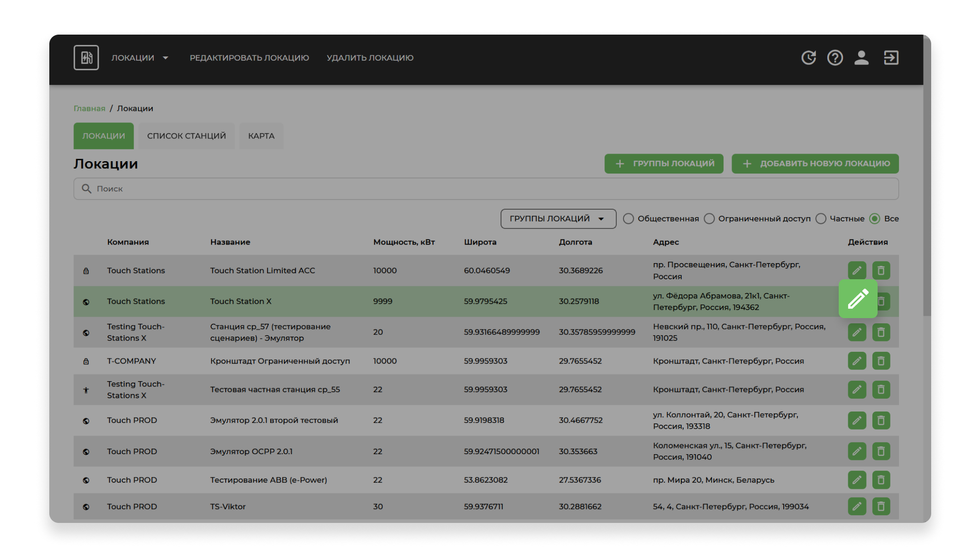This screenshot has height=558, width=980.
Task: Edit Кронштадт Ограниченный доступ location
Action: tap(857, 361)
